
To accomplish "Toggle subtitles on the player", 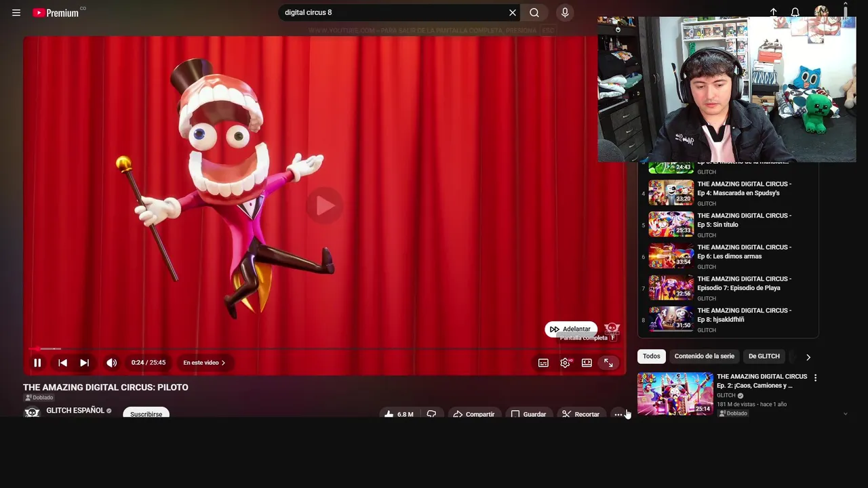I will (543, 363).
